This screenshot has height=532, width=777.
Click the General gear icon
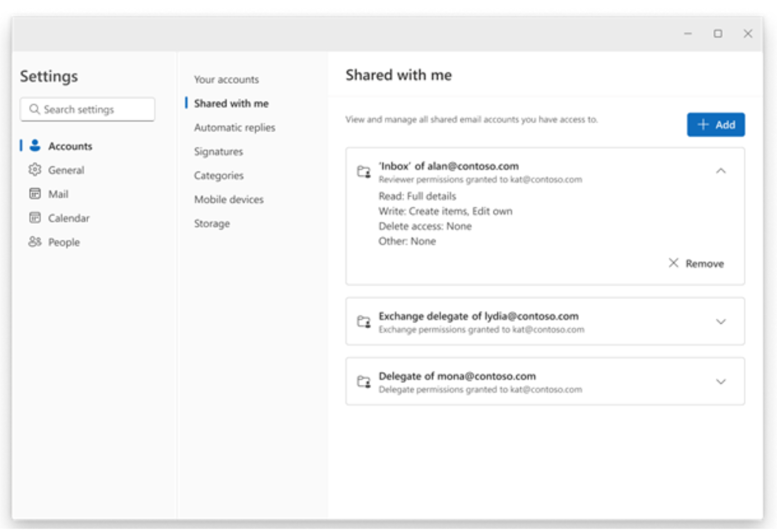[x=35, y=169]
